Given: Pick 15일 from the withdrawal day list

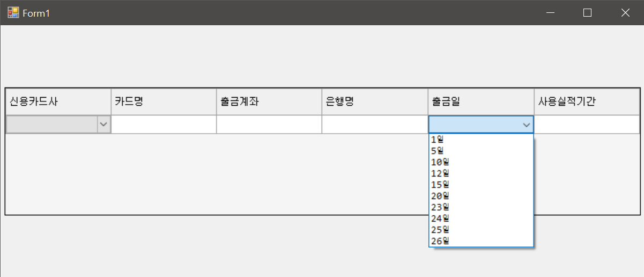Looking at the screenshot, I should pyautogui.click(x=481, y=185).
